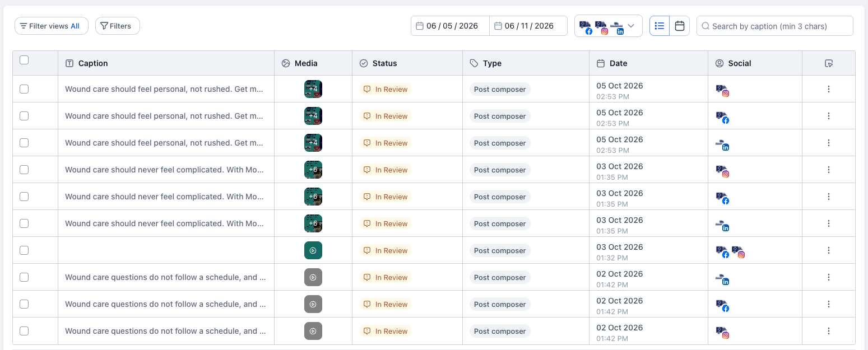The height and width of the screenshot is (350, 868).
Task: Open three-dot menu for 01:35 PM LinkedIn post
Action: coord(829,223)
